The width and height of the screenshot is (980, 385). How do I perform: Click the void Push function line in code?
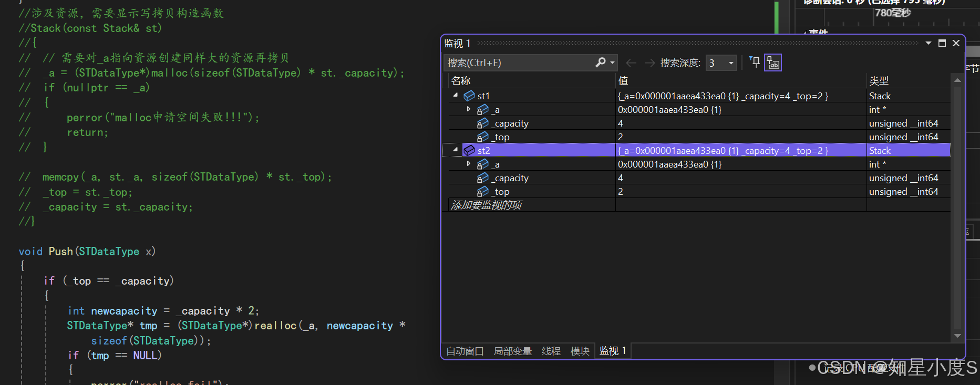click(87, 252)
